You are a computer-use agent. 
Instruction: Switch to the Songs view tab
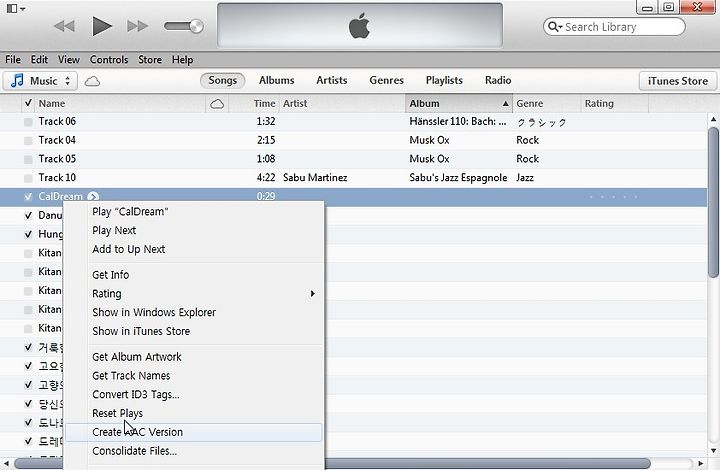223,80
